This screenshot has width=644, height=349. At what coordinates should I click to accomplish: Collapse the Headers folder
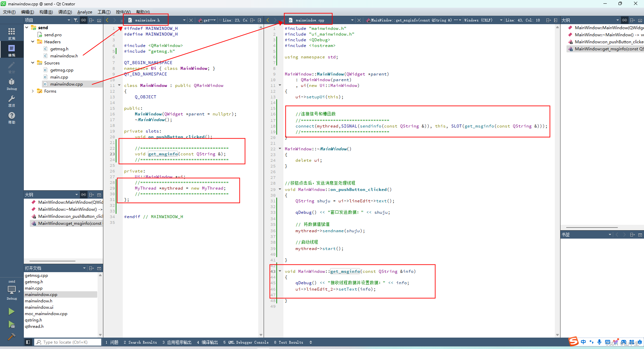(x=33, y=42)
